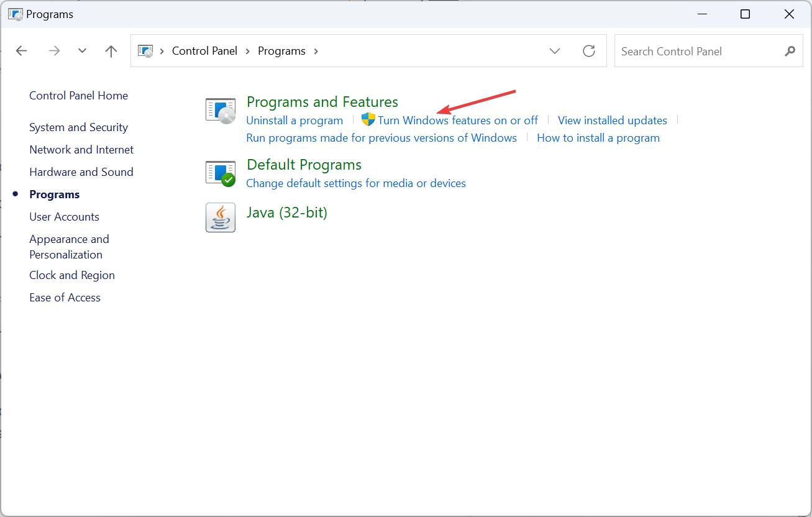Viewport: 812px width, 517px height.
Task: Click View installed updates link
Action: (612, 121)
